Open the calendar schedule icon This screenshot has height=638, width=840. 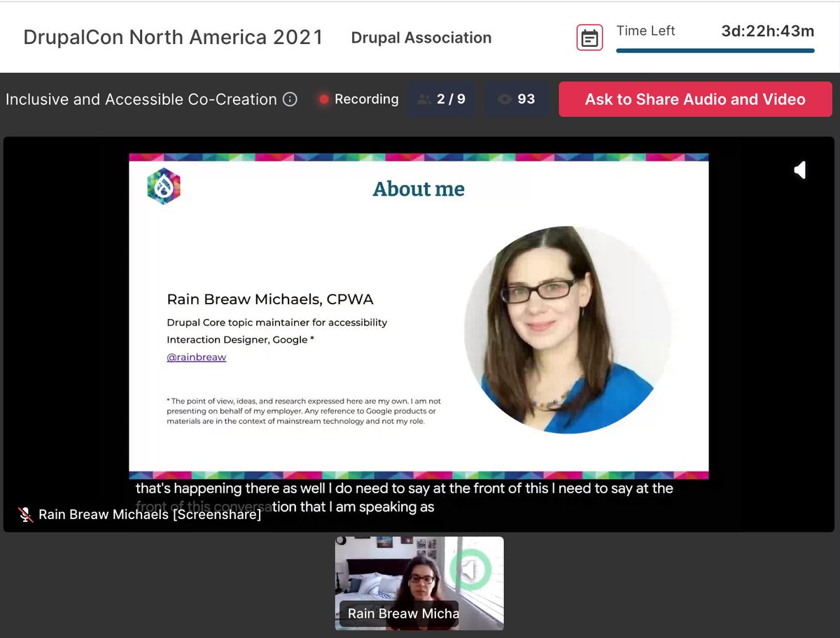[589, 38]
